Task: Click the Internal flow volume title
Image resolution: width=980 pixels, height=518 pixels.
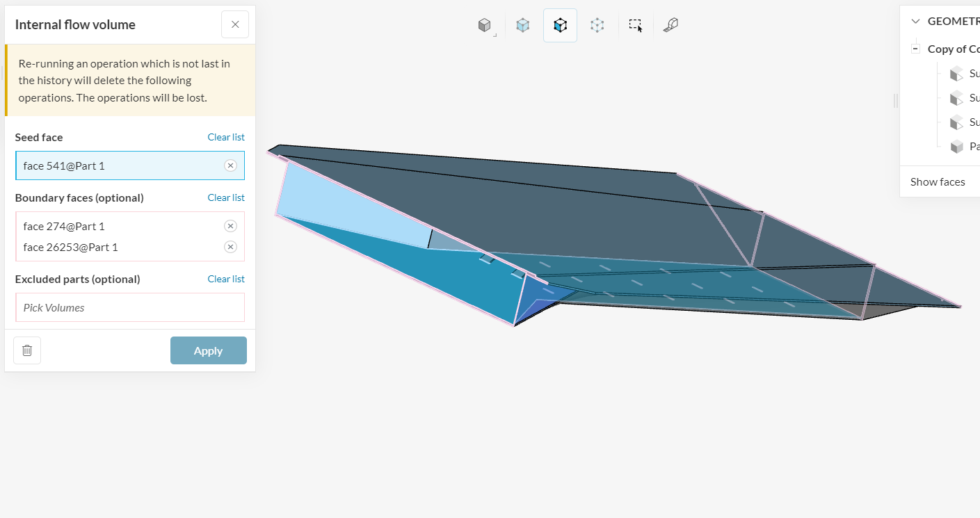Action: tap(75, 24)
